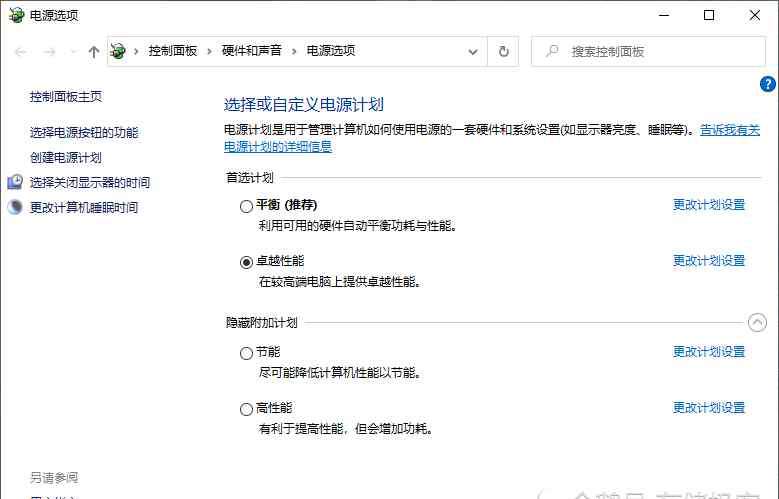Click the search magnifier icon
This screenshot has width=779, height=499.
point(552,51)
